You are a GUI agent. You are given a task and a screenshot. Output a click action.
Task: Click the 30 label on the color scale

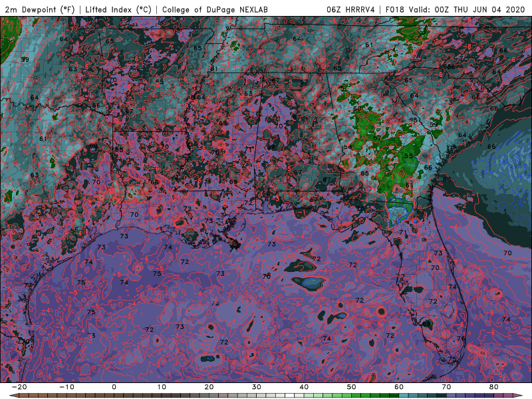(257, 387)
